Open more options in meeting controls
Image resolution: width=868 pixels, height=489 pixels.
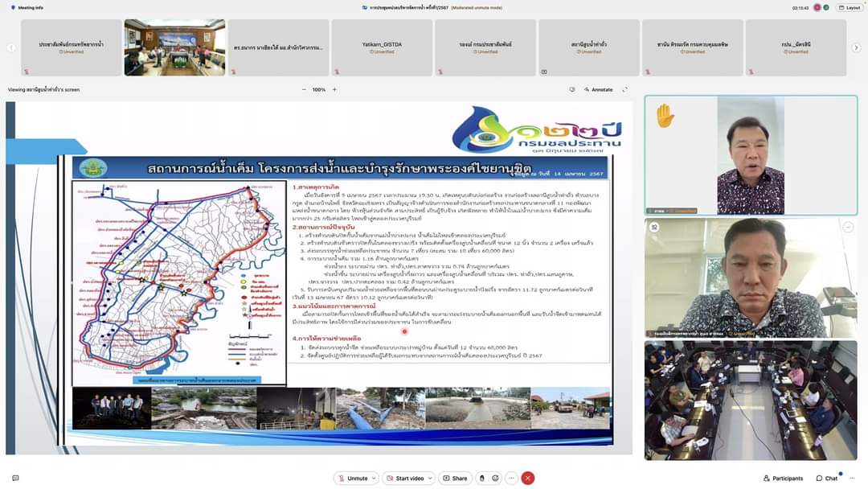(x=511, y=478)
